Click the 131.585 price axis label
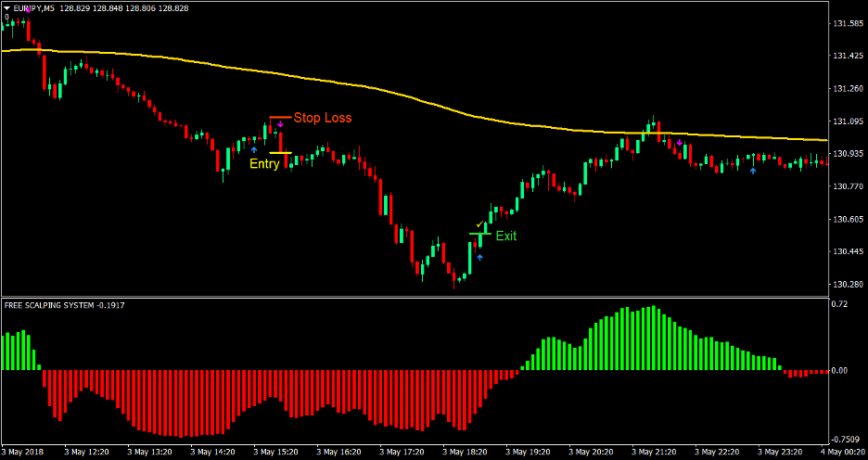The image size is (868, 460). (848, 24)
